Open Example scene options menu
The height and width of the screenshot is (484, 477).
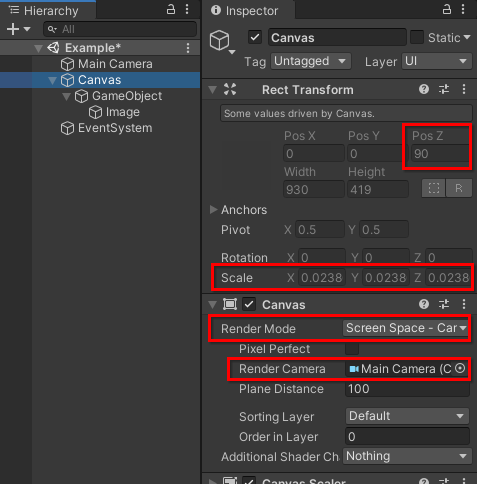pyautogui.click(x=188, y=48)
